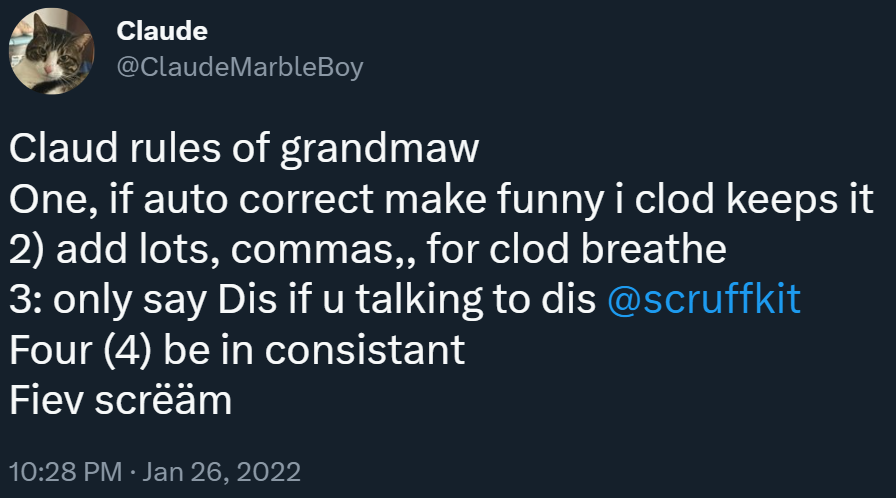896x498 pixels.
Task: Click the "(4)" in the fourth rule
Action: [123, 350]
